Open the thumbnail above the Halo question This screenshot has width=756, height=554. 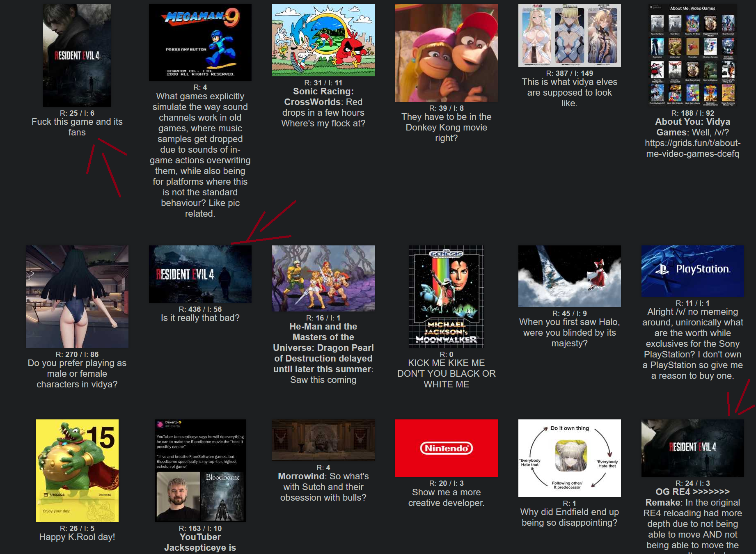pyautogui.click(x=570, y=276)
